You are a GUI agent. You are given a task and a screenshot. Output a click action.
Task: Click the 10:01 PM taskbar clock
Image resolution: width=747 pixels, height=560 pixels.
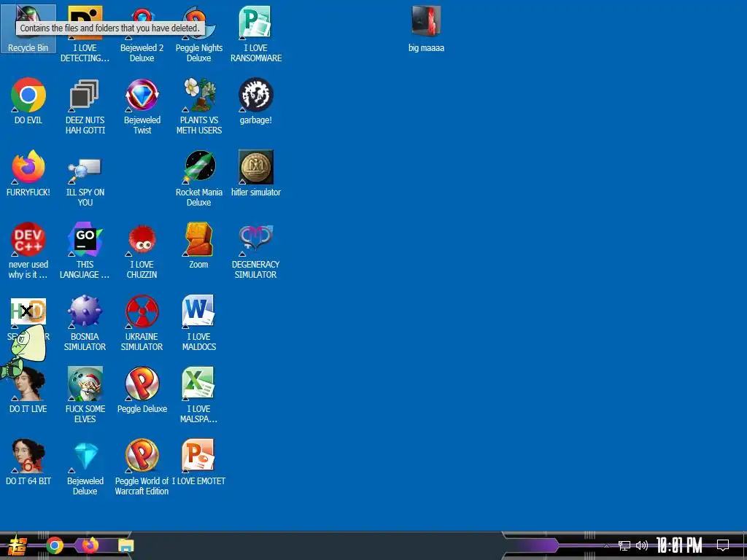(x=679, y=545)
